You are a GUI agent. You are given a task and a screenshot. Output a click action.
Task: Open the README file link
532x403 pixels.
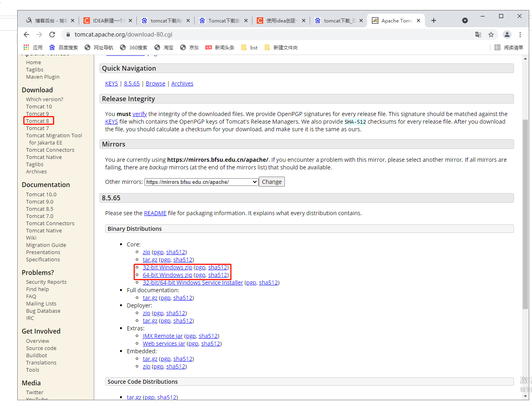pos(155,213)
